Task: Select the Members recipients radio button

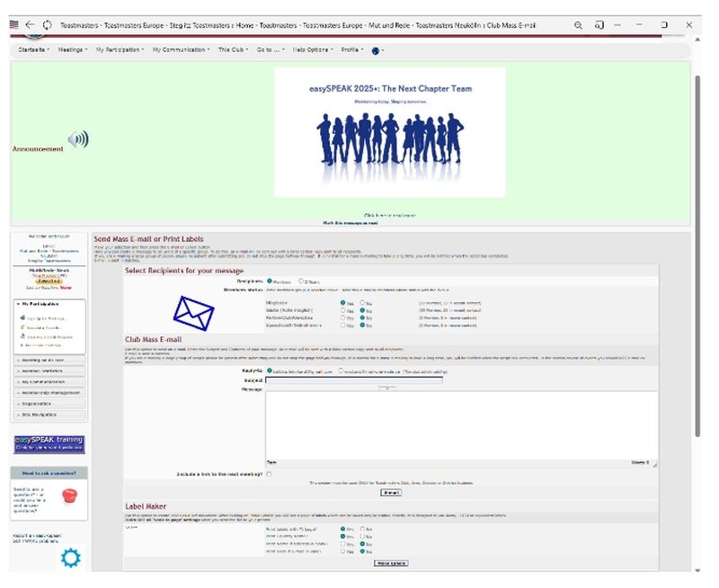Action: (x=271, y=281)
